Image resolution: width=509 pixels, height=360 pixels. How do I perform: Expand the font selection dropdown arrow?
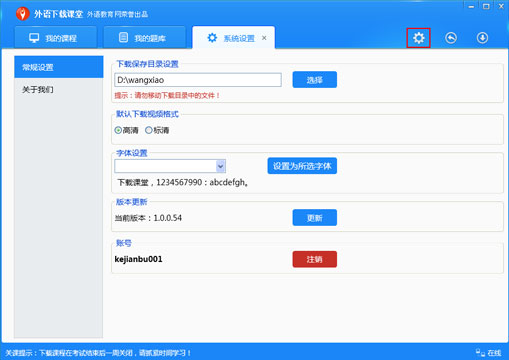click(220, 166)
